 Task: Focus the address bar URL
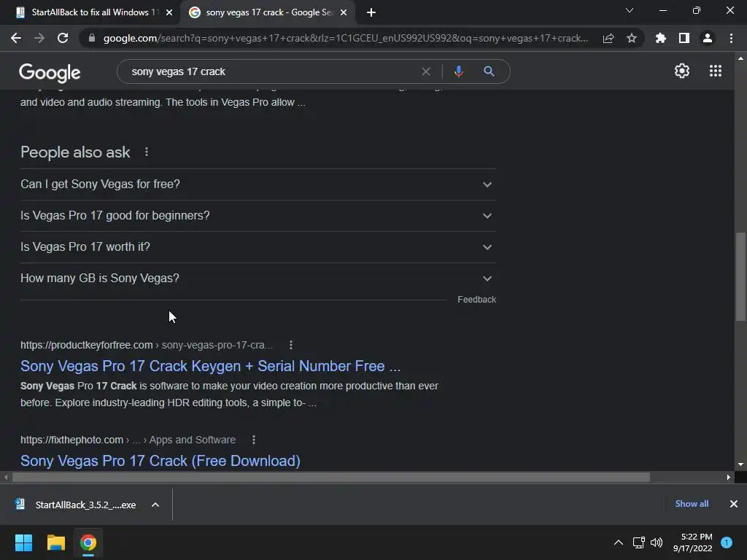coord(345,38)
